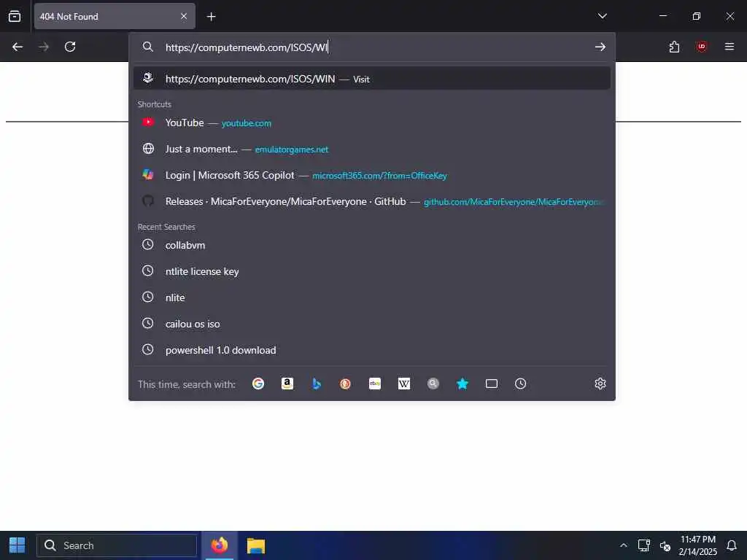Search open tabs with the tab icon
This screenshot has width=747, height=560.
click(x=492, y=384)
